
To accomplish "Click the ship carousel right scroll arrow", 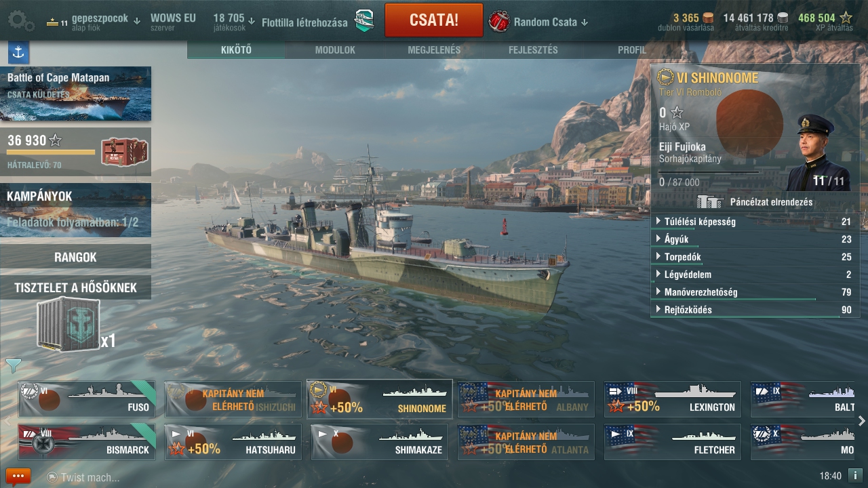I will click(862, 421).
